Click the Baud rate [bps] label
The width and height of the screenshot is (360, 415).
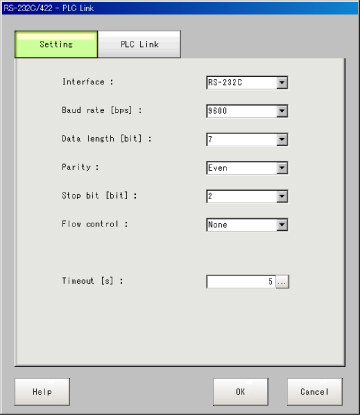click(x=102, y=110)
